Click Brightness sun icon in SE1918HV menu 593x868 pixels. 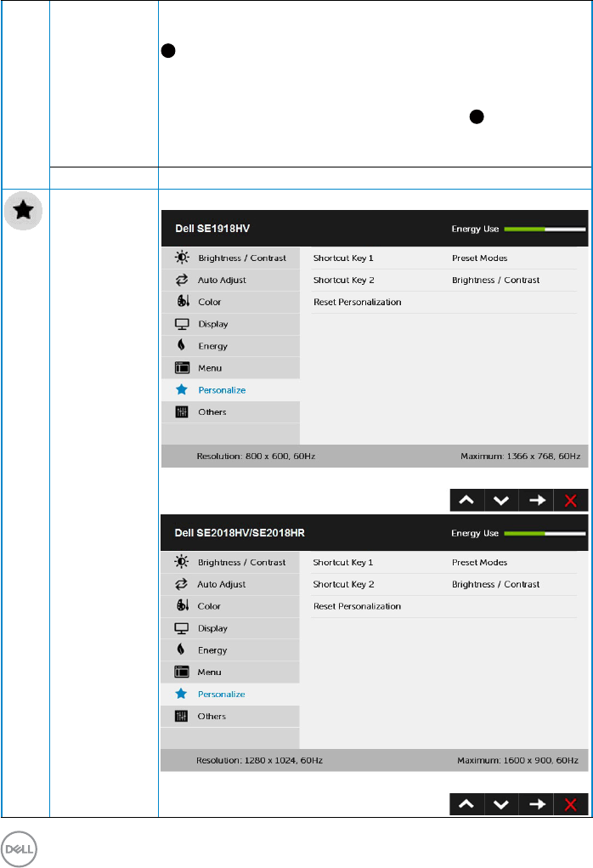point(182,258)
